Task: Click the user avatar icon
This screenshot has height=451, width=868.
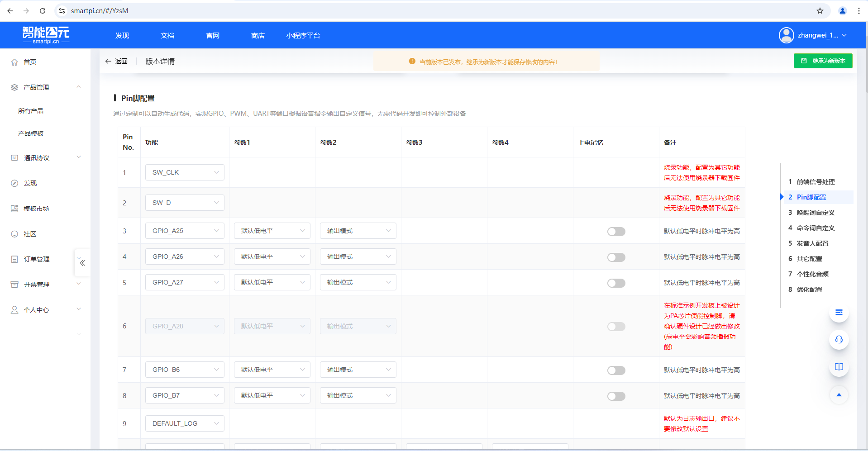Action: (786, 35)
